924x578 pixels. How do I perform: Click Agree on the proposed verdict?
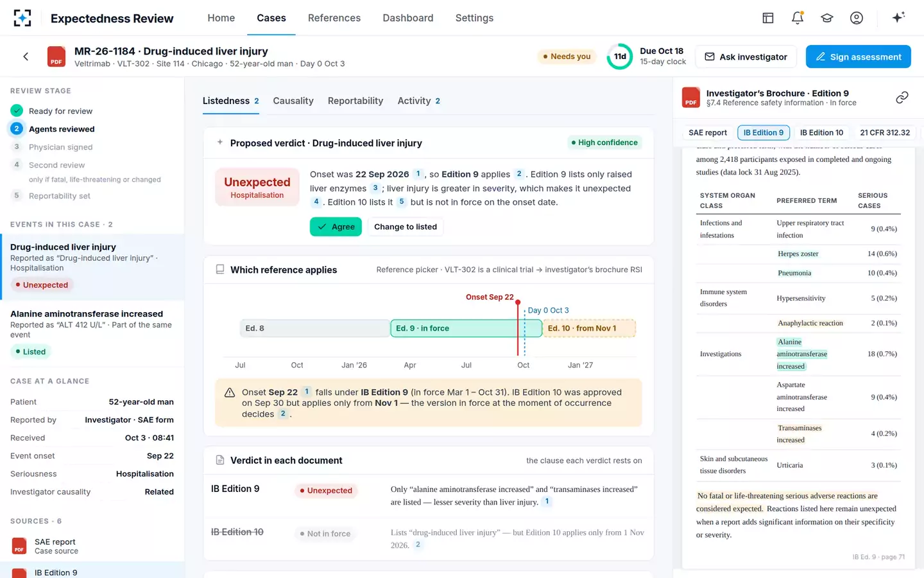coord(336,227)
